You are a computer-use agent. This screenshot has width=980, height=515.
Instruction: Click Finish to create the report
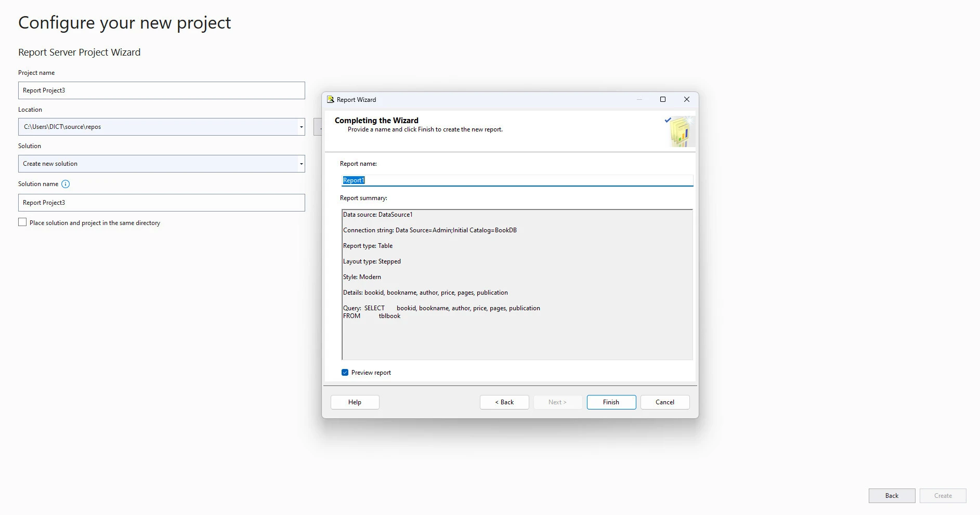coord(611,402)
